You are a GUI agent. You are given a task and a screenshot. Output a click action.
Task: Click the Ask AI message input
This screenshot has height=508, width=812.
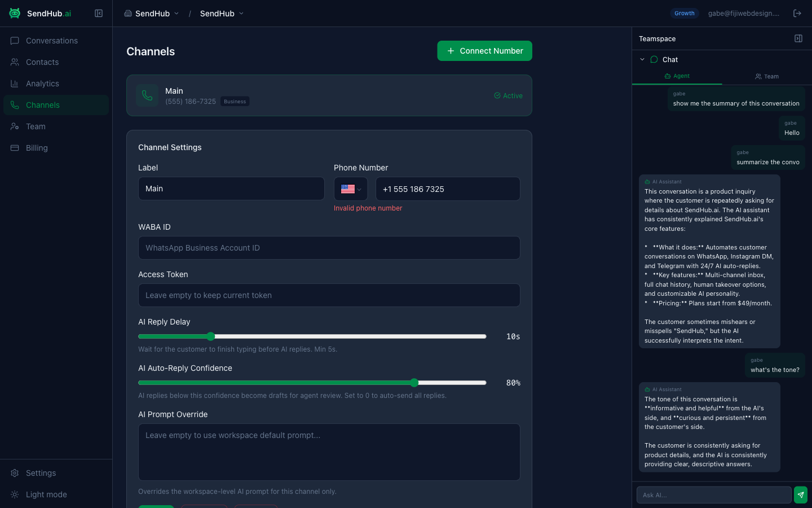(x=714, y=495)
